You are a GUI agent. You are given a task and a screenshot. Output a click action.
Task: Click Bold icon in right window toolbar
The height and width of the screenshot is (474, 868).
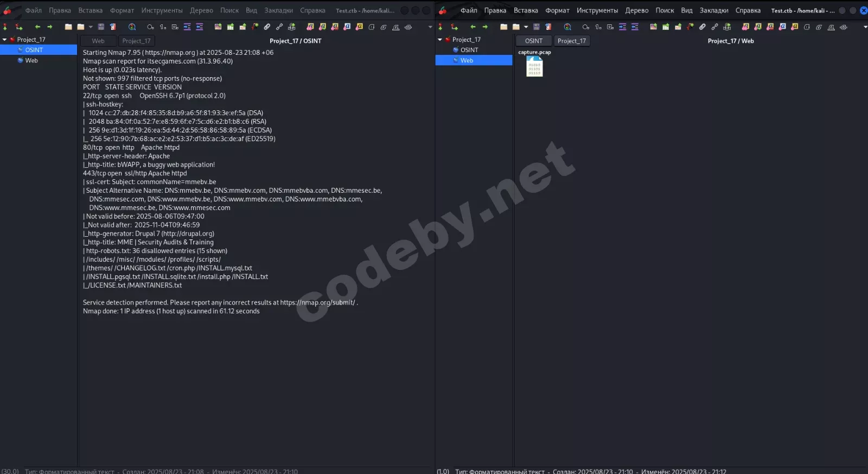point(807,27)
